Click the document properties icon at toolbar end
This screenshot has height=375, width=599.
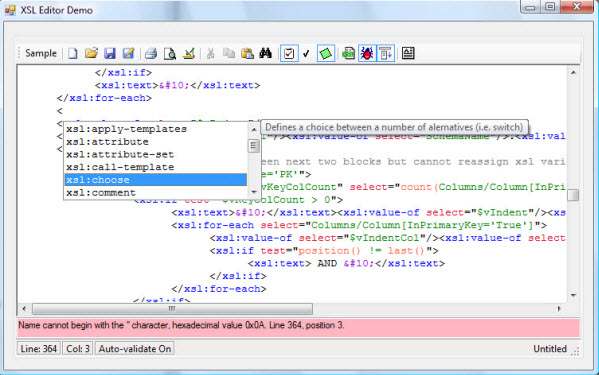click(408, 53)
